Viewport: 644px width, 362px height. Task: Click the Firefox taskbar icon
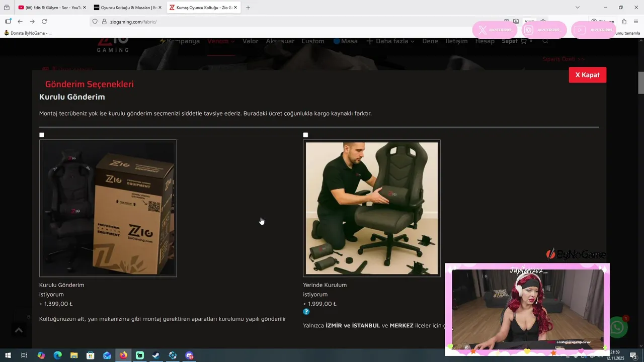point(123,355)
